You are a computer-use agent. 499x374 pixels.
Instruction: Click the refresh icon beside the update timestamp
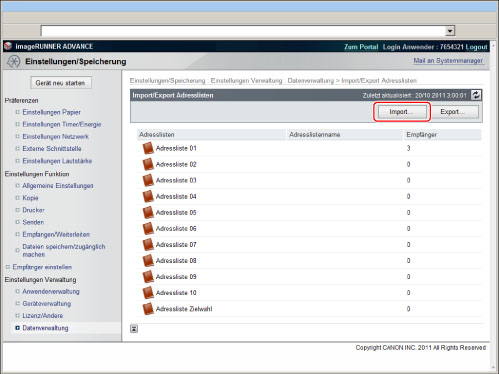(x=476, y=95)
